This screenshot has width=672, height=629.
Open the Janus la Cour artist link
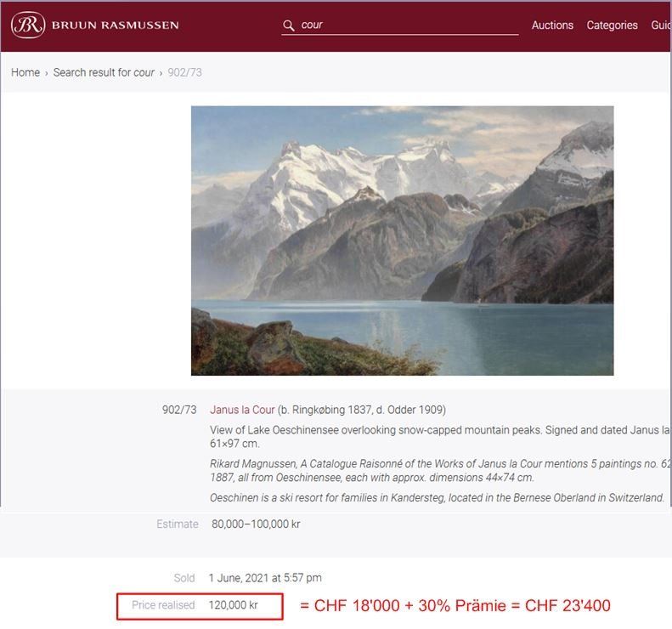[x=242, y=410]
